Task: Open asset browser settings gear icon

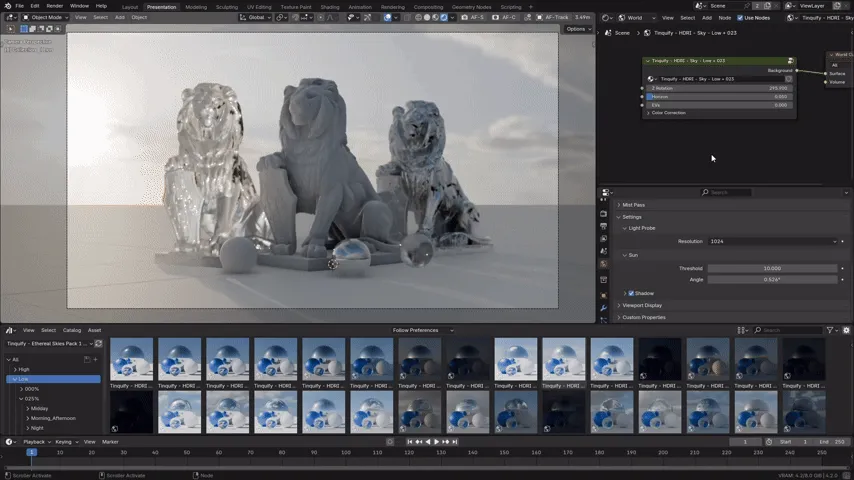Action: (846, 330)
